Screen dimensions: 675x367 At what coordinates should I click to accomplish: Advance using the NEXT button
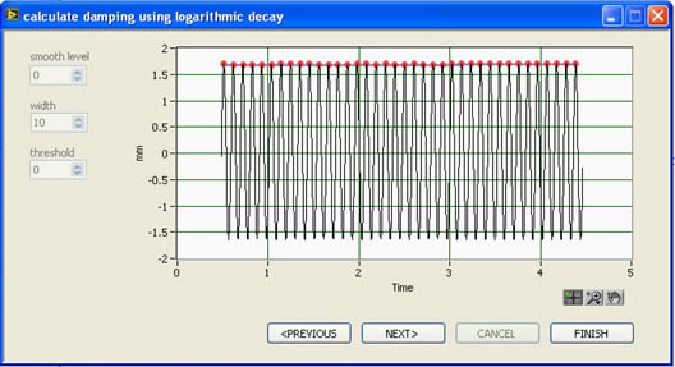[x=403, y=333]
